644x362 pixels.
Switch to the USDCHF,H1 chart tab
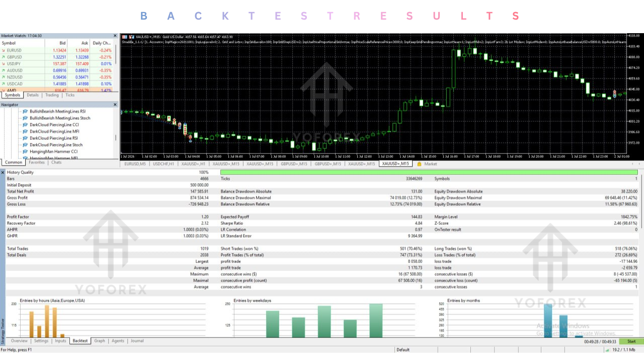click(164, 164)
